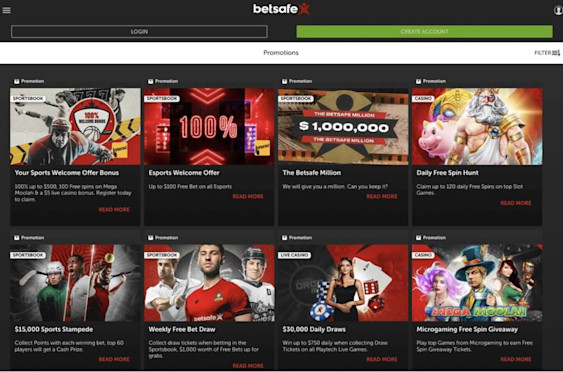
Task: Click SPORTSBOOK badge on Sports Welcome Offer card
Action: tap(28, 98)
